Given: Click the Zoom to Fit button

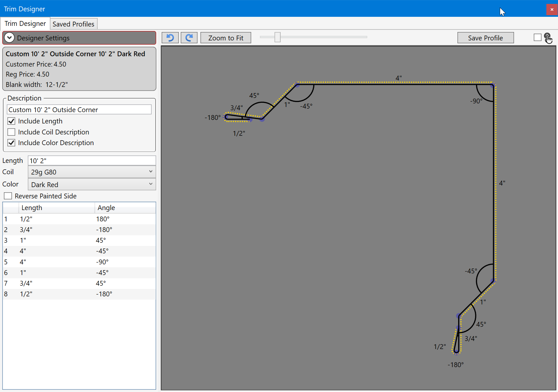Looking at the screenshot, I should [x=226, y=38].
